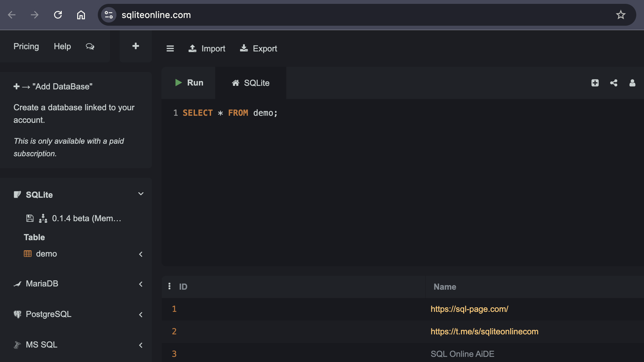Screen dimensions: 644x362
Task: Add a new tab with plus-square icon
Action: pos(595,83)
